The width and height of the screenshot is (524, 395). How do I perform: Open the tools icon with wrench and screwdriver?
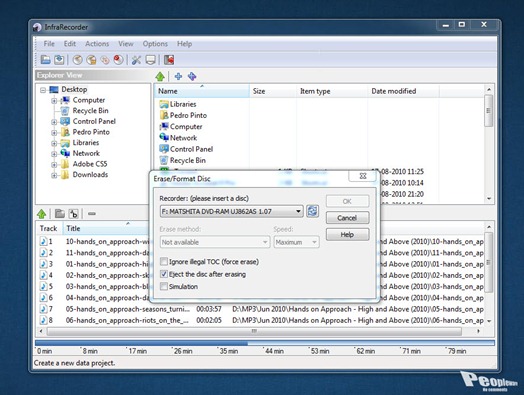[136, 60]
